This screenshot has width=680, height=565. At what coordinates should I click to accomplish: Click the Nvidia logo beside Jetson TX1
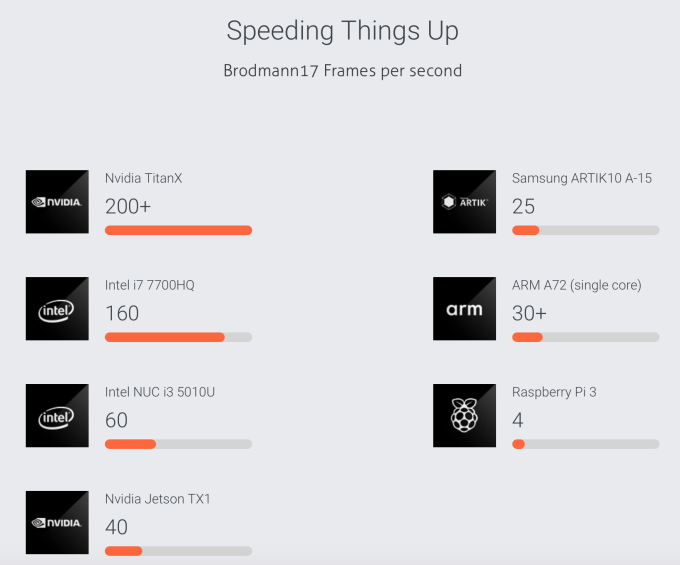point(57,522)
